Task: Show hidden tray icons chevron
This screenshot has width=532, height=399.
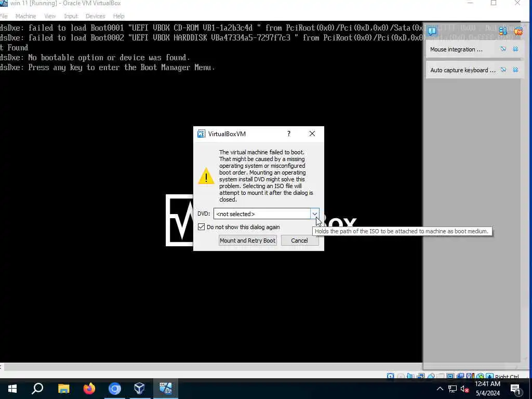Action: [440, 389]
